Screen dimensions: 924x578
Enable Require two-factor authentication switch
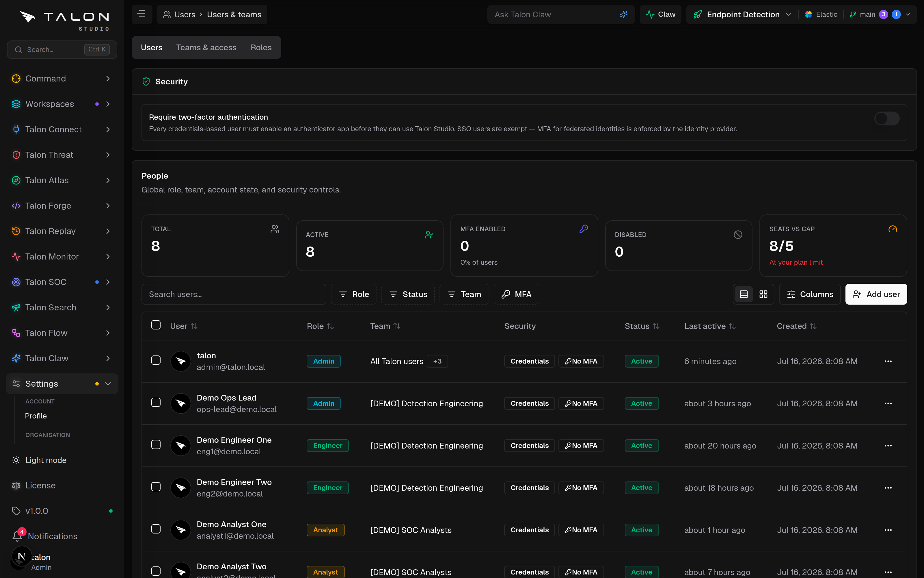pos(886,118)
